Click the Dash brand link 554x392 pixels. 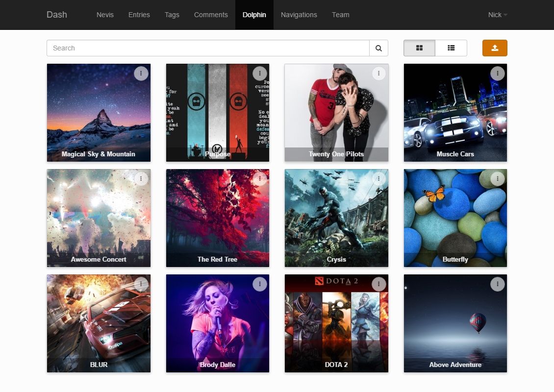click(x=57, y=15)
